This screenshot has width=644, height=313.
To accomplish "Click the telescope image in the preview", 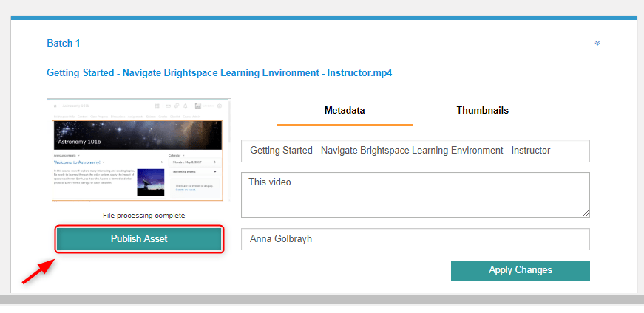I will [150, 182].
